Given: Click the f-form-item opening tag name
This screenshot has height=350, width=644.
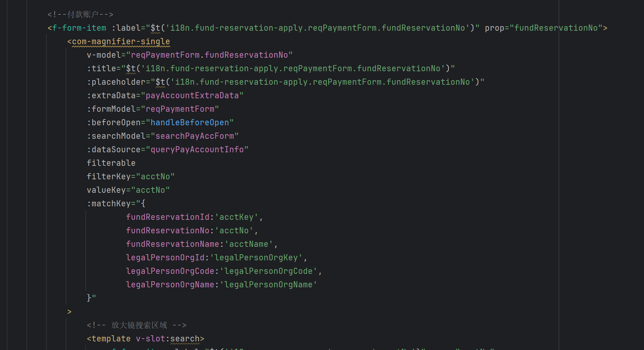Looking at the screenshot, I should point(79,28).
